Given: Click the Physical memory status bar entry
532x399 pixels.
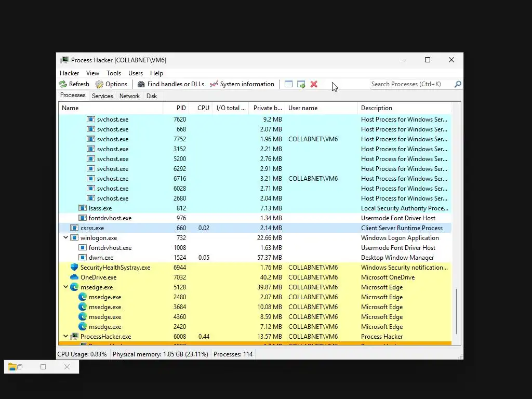Looking at the screenshot, I should (160, 354).
